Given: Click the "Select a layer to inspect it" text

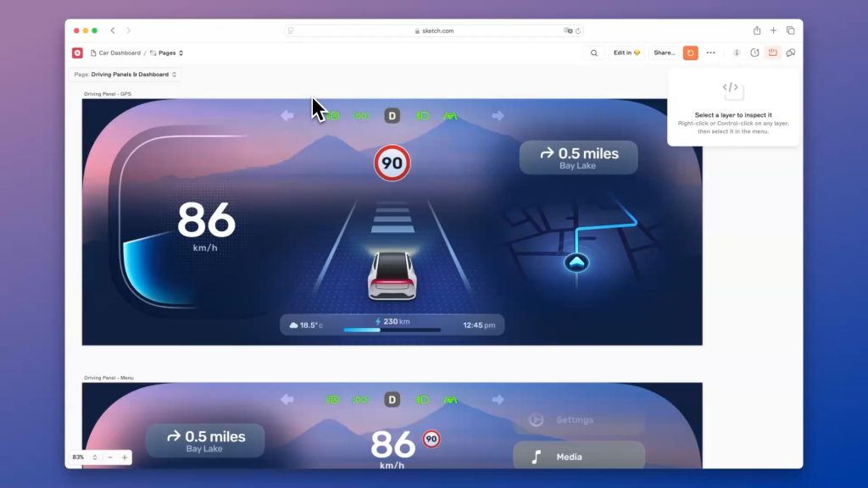Looking at the screenshot, I should click(x=733, y=115).
